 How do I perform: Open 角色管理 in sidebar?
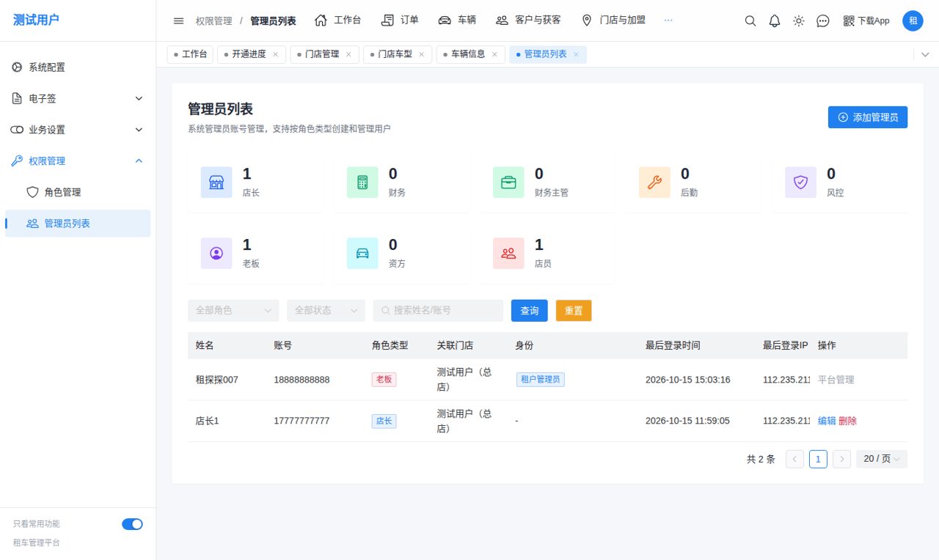pyautogui.click(x=78, y=192)
